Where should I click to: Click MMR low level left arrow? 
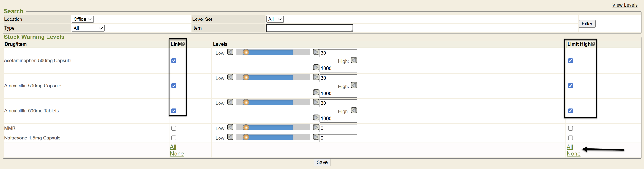230,127
